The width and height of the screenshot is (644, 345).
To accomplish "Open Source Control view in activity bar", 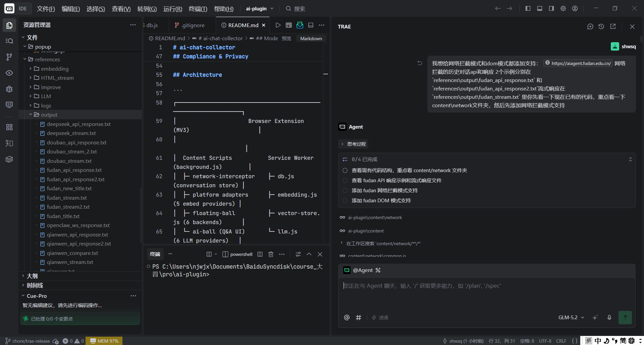I will tap(9, 57).
